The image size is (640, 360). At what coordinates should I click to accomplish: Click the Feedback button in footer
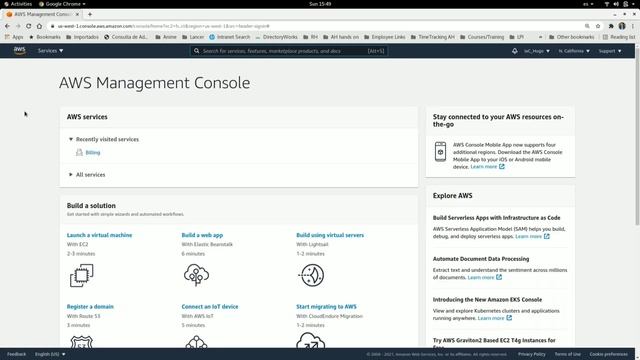coord(16,354)
